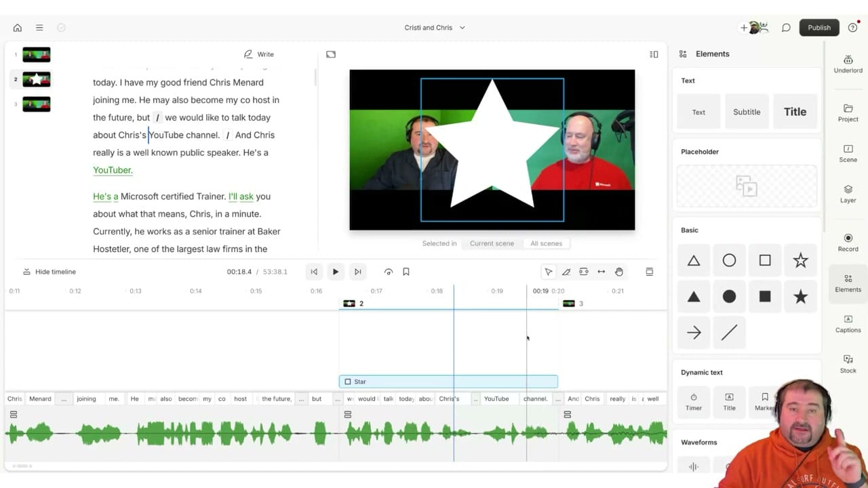Viewport: 868px width, 488px height.
Task: Switch to the All scenes tab
Action: pyautogui.click(x=546, y=243)
